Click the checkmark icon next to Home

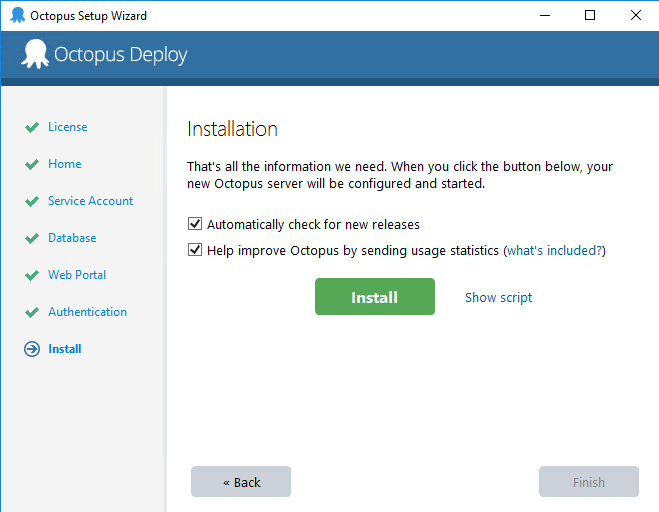[x=32, y=164]
